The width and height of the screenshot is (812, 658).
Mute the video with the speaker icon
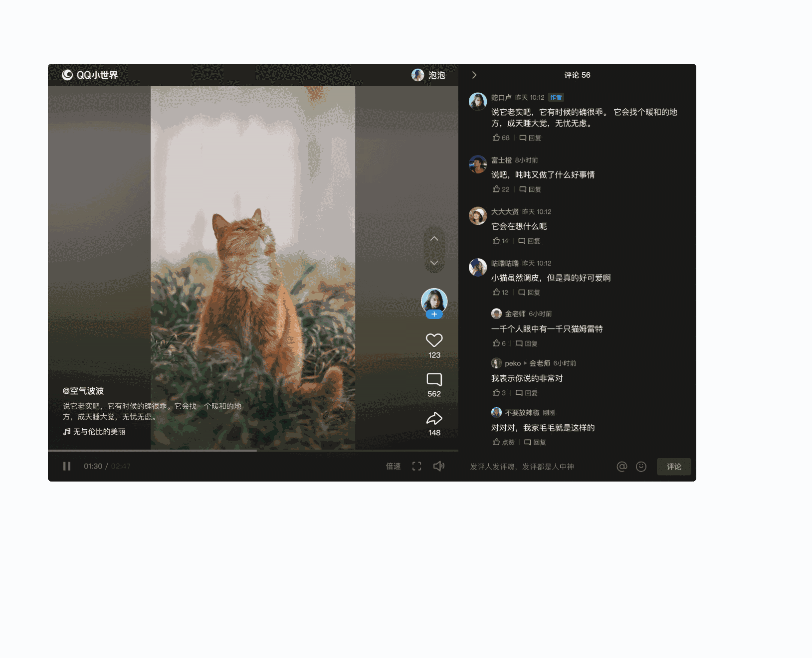point(438,466)
